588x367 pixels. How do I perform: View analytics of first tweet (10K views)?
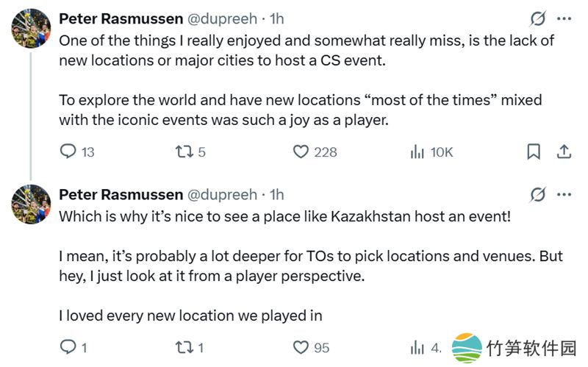coord(417,152)
